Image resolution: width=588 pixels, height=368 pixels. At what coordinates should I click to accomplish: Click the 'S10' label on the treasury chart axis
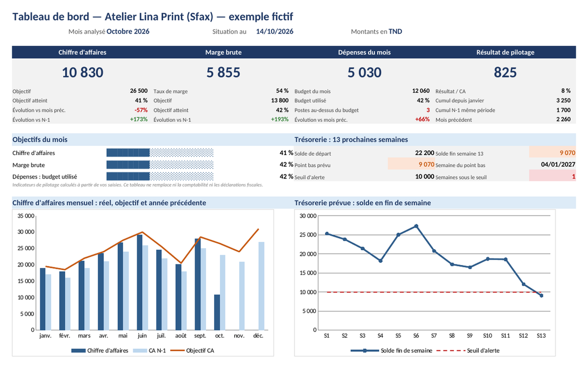pyautogui.click(x=488, y=336)
